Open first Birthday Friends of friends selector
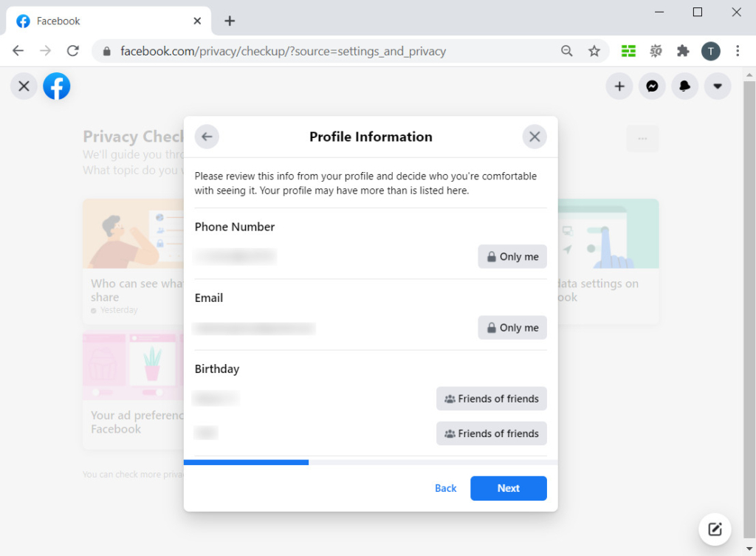Screen dimensions: 756x556 click(x=491, y=399)
